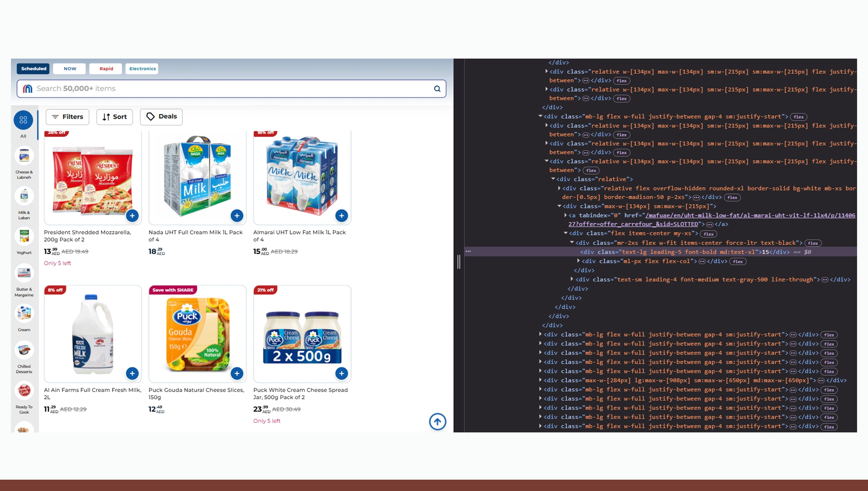Switch to Rapid delivery mode
Screen dimensions: 868x491
(105, 68)
